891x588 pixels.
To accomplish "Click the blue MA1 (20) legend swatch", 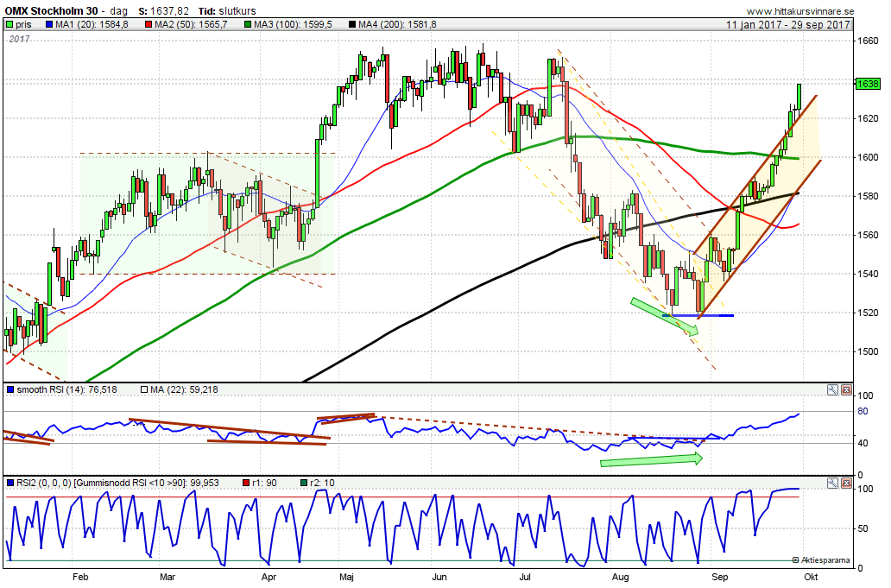I will [x=48, y=24].
